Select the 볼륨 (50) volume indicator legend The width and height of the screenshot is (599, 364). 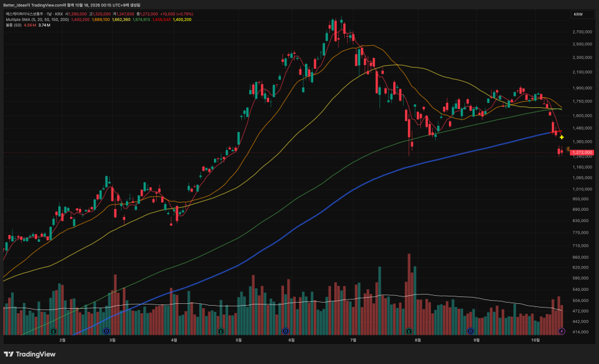tap(14, 25)
